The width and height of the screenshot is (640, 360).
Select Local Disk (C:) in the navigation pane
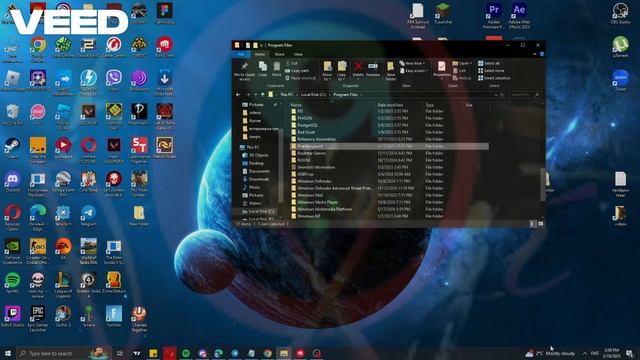point(261,211)
